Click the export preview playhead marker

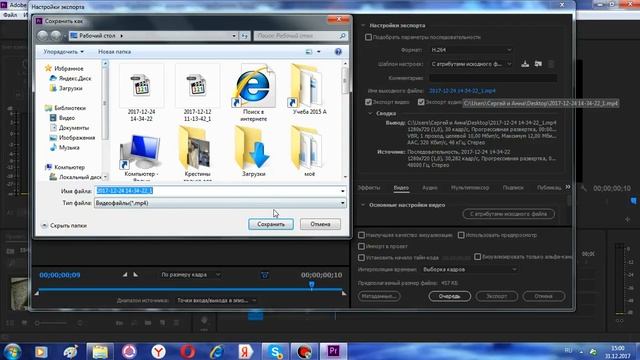click(x=311, y=284)
